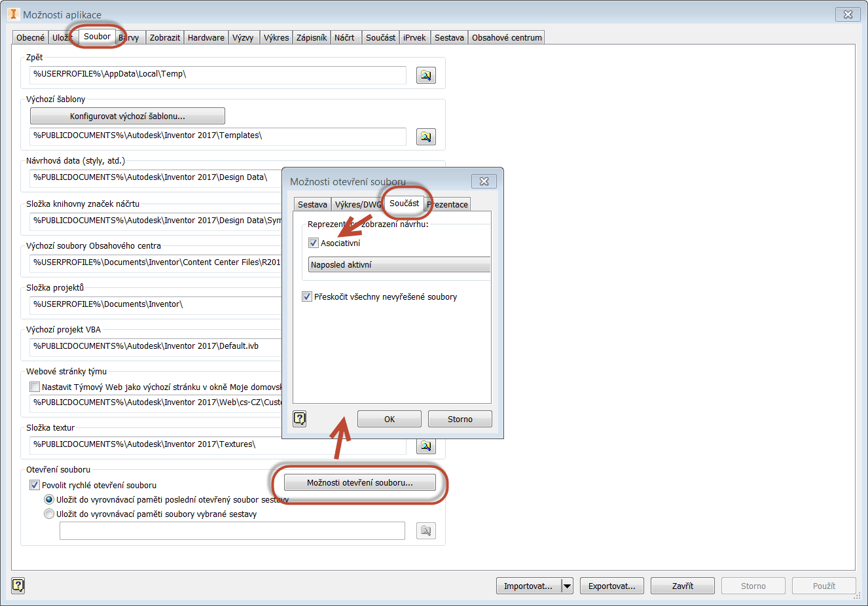This screenshot has height=606, width=868.
Task: Switch to the Obsahové centrum tab
Action: click(507, 38)
